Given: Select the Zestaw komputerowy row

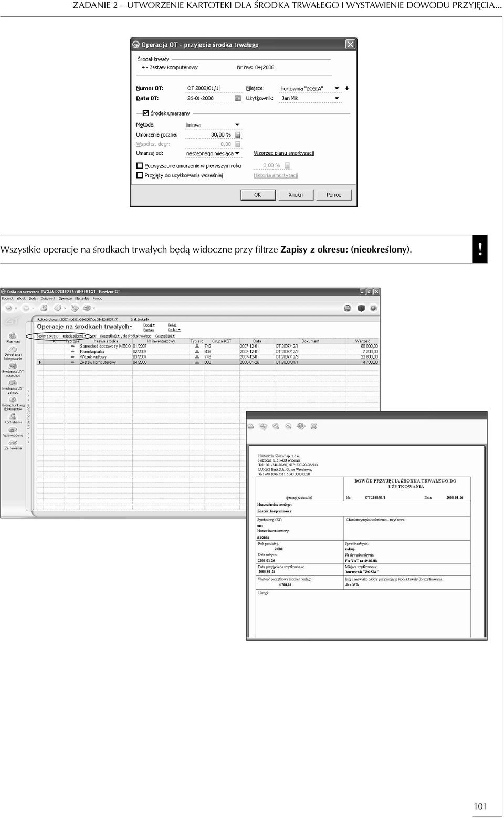Looking at the screenshot, I should [208, 362].
